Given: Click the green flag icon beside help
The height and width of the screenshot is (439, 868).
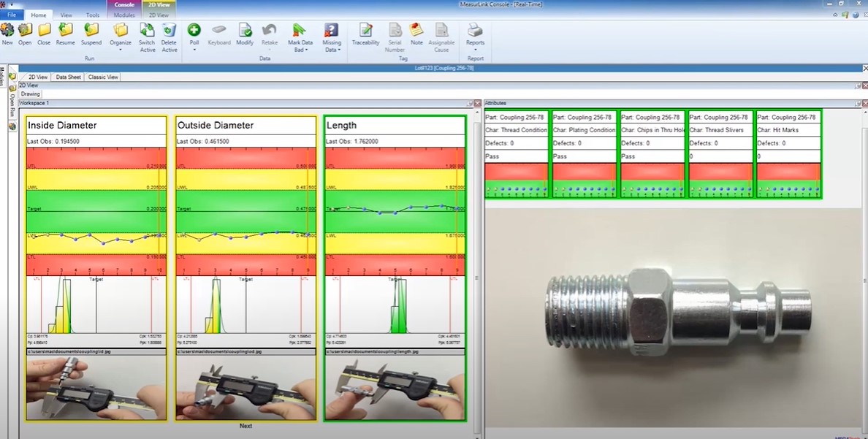Looking at the screenshot, I should [x=845, y=15].
